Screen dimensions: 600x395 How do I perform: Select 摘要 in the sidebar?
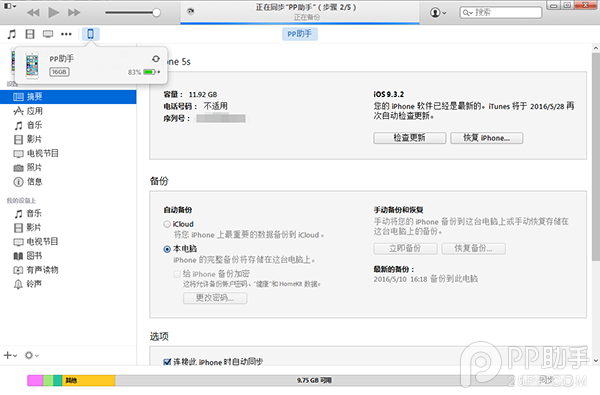click(68, 97)
